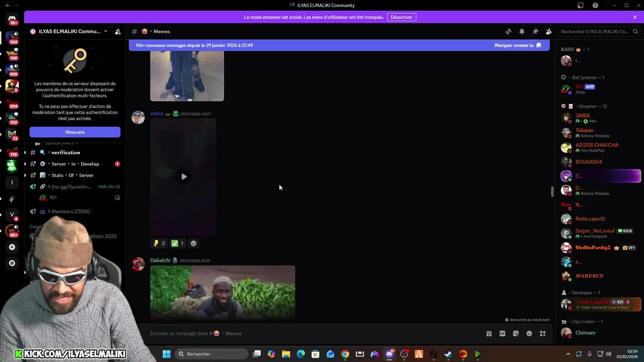Select the server icon with 430 badge
The width and height of the screenshot is (644, 362).
pos(12,69)
